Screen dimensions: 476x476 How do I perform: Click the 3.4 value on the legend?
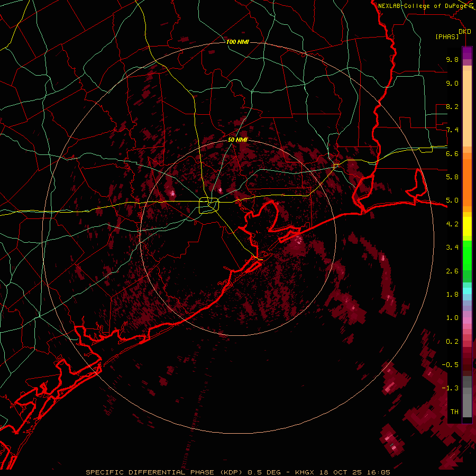pyautogui.click(x=452, y=248)
